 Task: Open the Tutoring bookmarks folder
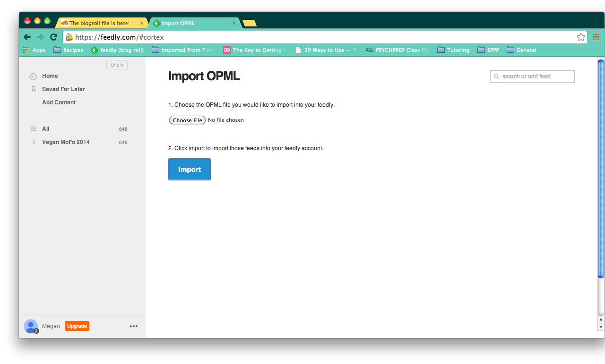[453, 50]
